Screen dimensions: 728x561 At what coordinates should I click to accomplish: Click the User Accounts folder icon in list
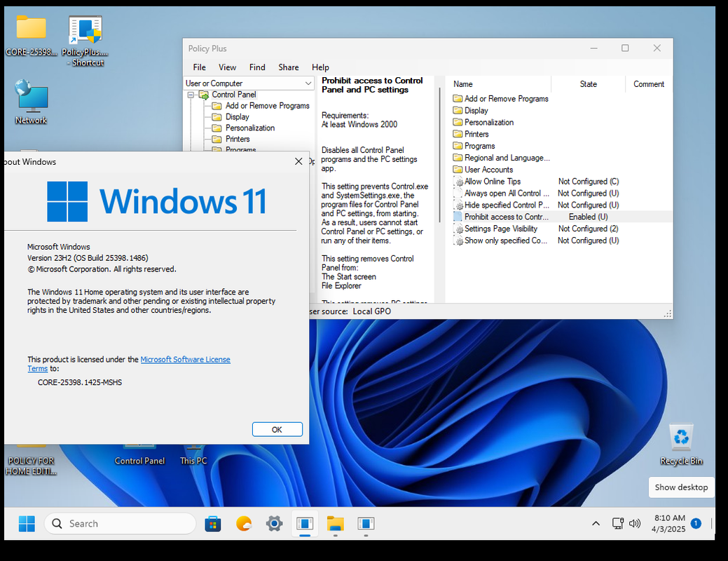coord(458,170)
